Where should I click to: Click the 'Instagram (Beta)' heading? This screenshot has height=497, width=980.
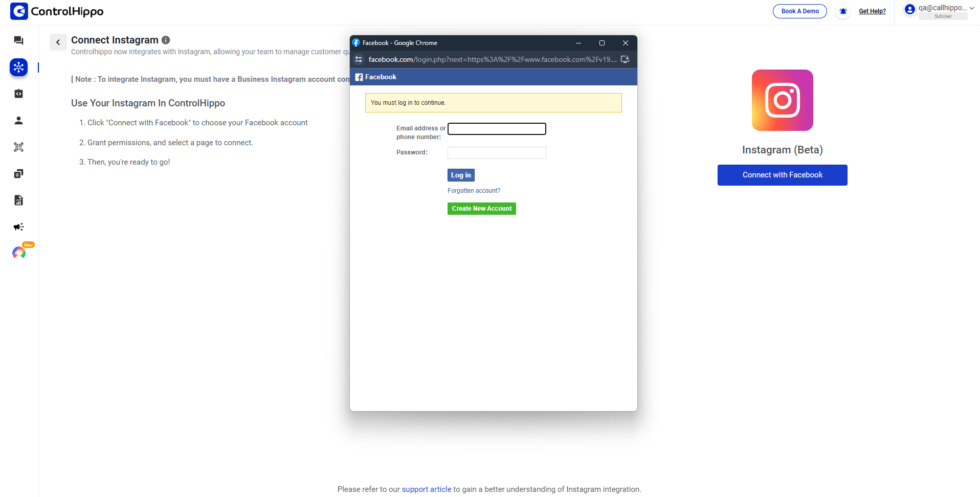(x=782, y=150)
